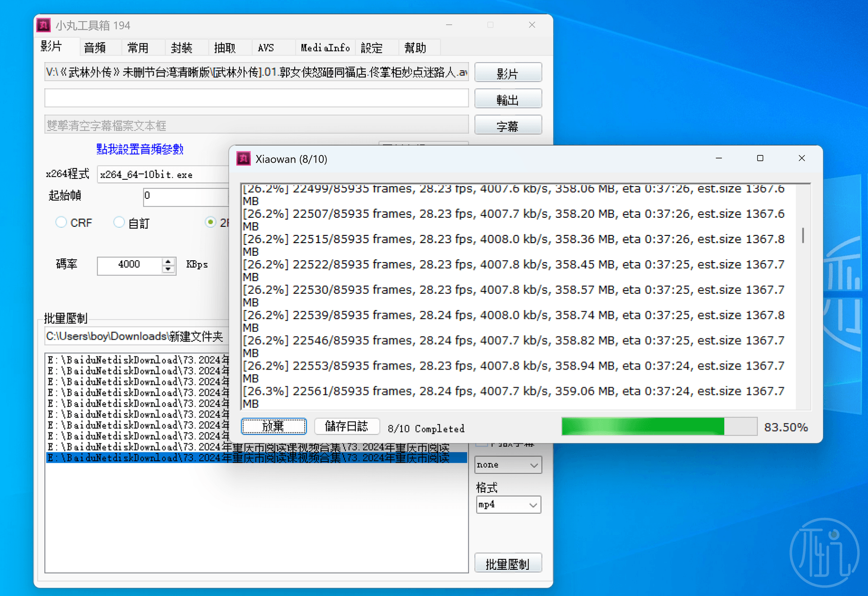The height and width of the screenshot is (596, 868).
Task: Select the 2pass radio option
Action: coord(210,222)
